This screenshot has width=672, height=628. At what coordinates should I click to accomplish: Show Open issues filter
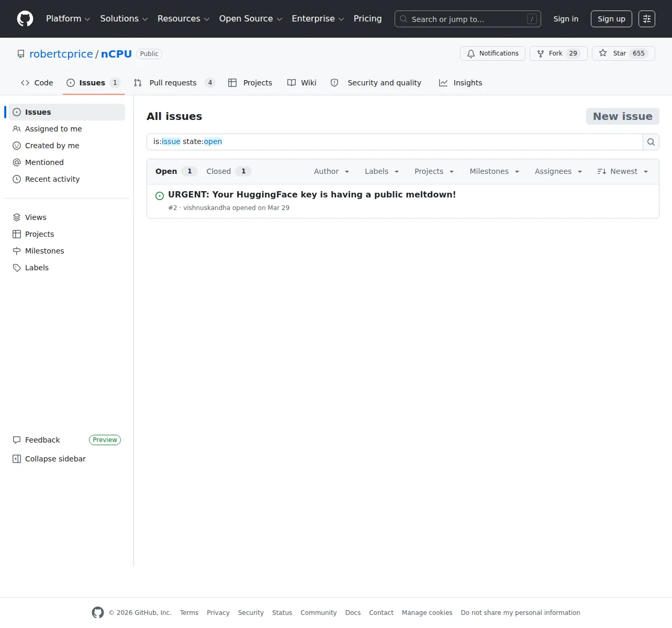176,171
